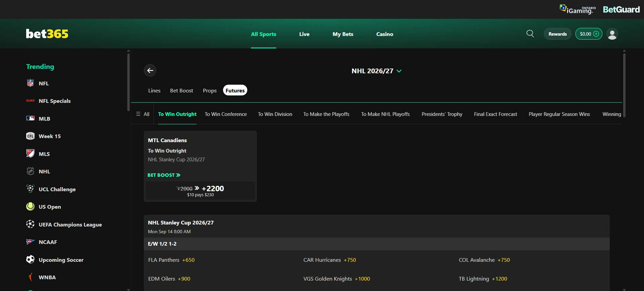Open UEFA Champions League link

pyautogui.click(x=70, y=224)
